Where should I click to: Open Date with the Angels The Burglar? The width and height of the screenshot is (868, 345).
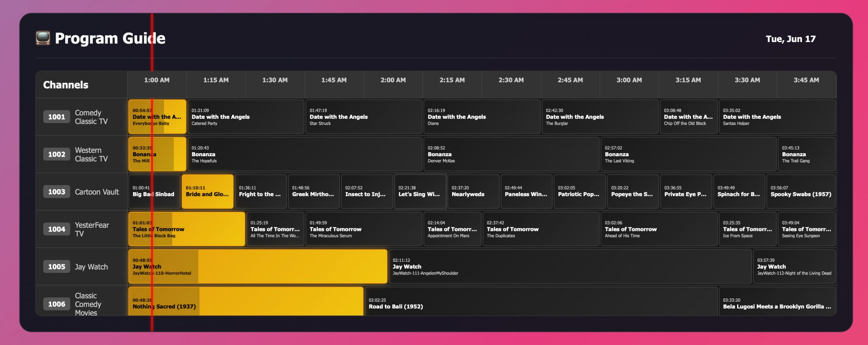[x=600, y=117]
